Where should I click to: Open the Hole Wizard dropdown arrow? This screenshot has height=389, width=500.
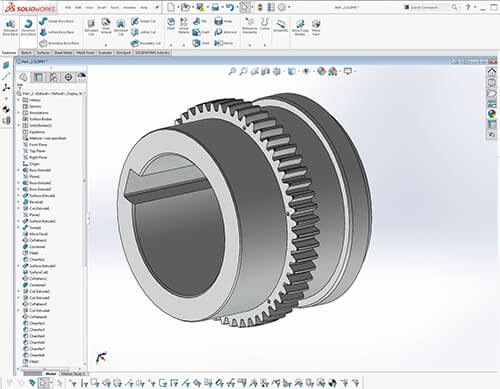click(x=106, y=45)
